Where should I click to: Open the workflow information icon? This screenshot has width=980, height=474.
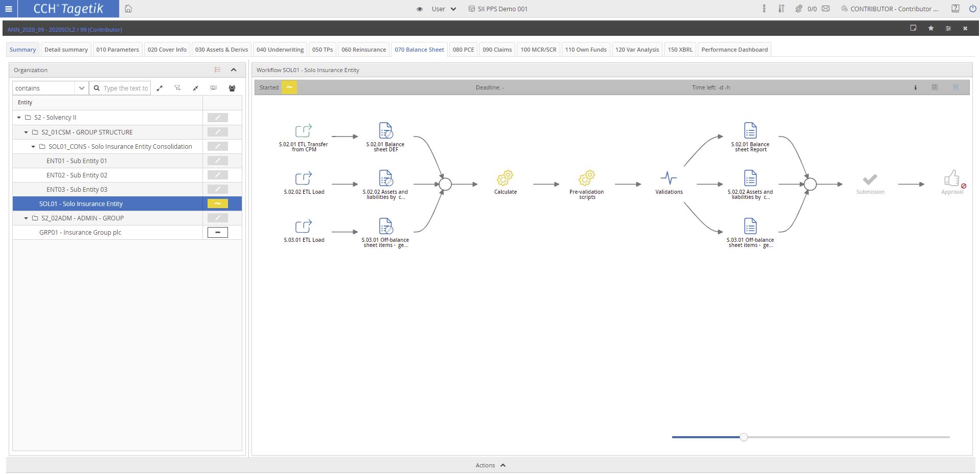(x=915, y=87)
